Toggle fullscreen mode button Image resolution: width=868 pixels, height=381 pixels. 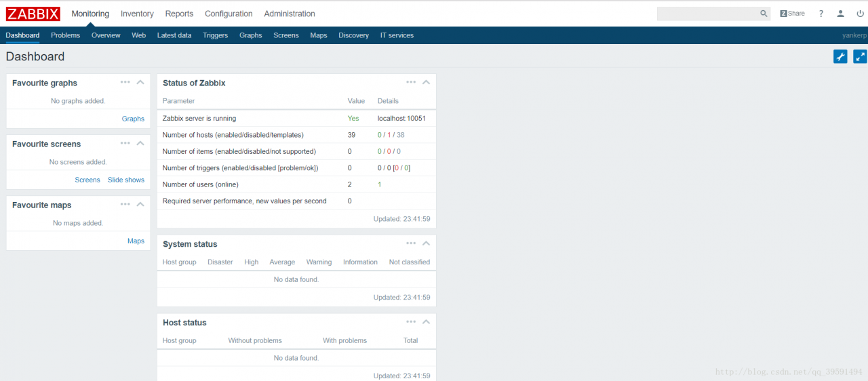coord(860,57)
